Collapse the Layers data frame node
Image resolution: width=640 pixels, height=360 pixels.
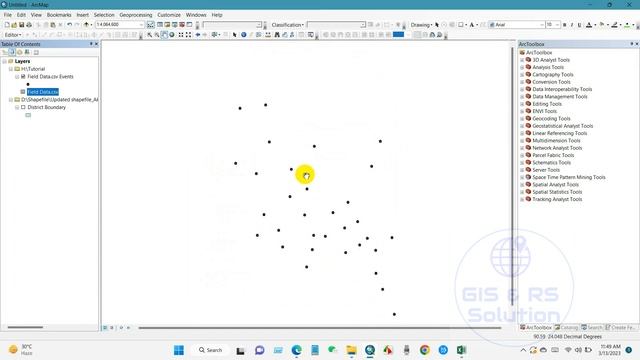point(4,61)
